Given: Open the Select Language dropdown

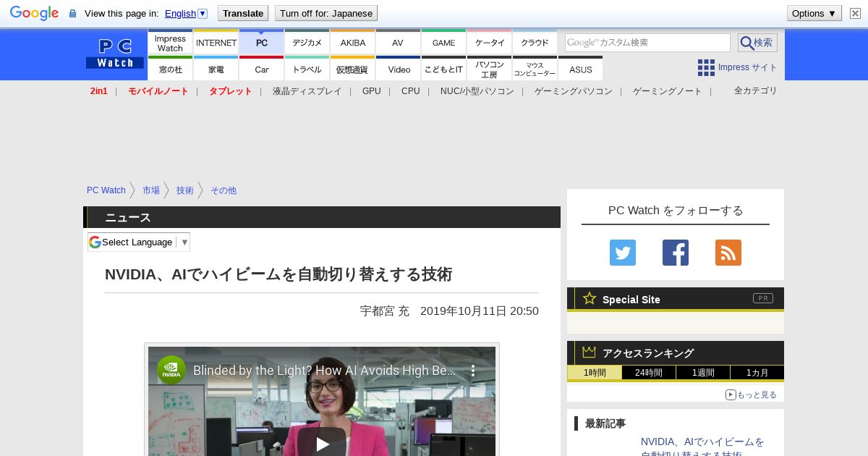Looking at the screenshot, I should pos(139,242).
